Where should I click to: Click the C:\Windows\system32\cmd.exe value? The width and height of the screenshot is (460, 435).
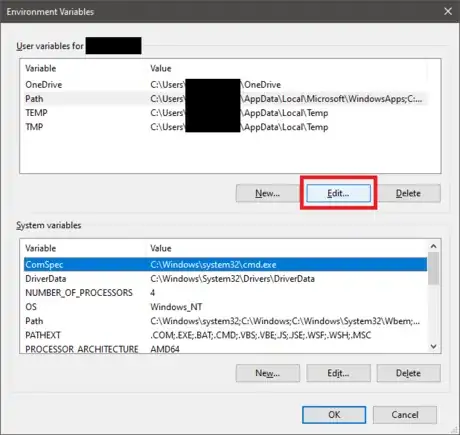click(x=213, y=265)
